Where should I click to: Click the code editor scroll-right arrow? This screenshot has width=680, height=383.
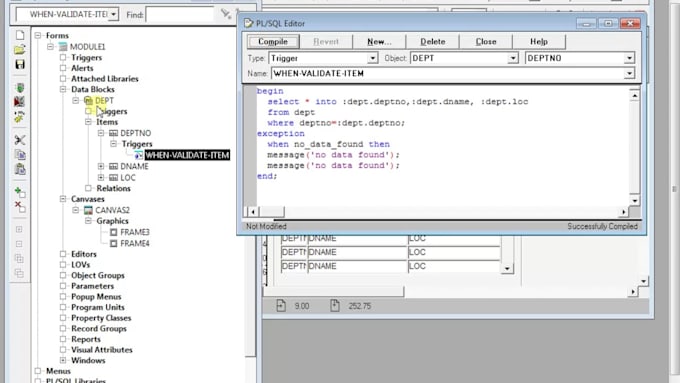623,212
